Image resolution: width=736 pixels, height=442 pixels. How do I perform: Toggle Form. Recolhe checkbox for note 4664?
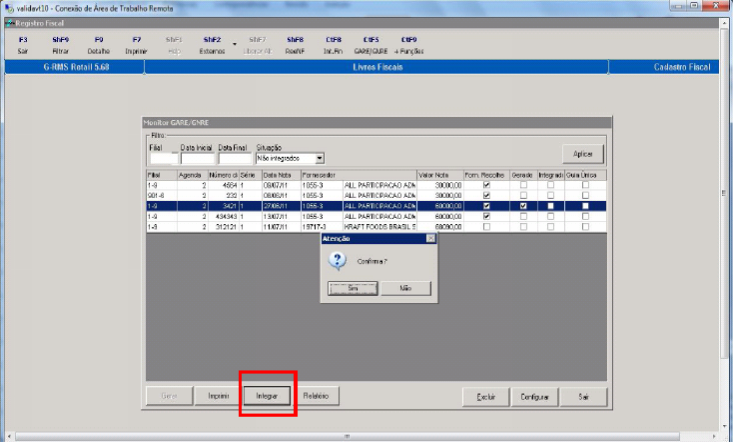tap(486, 185)
